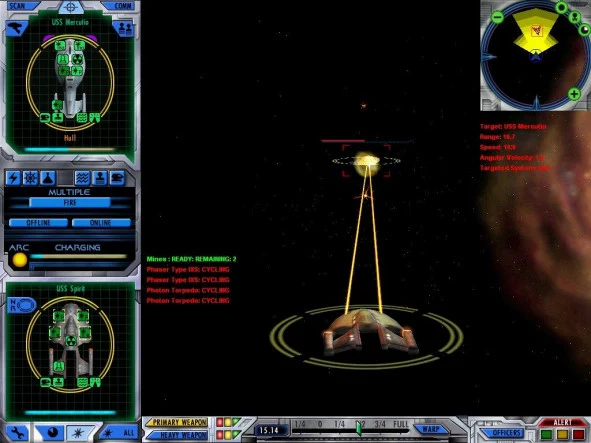Target the wavy-lines system icon on USS Mercutio
Image resolution: width=591 pixels, height=443 pixels.
point(82,117)
